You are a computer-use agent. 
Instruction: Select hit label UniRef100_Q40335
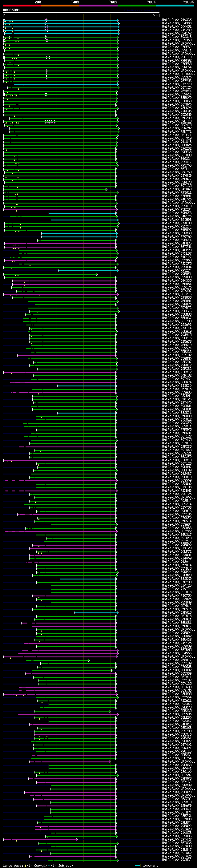tap(177, 281)
